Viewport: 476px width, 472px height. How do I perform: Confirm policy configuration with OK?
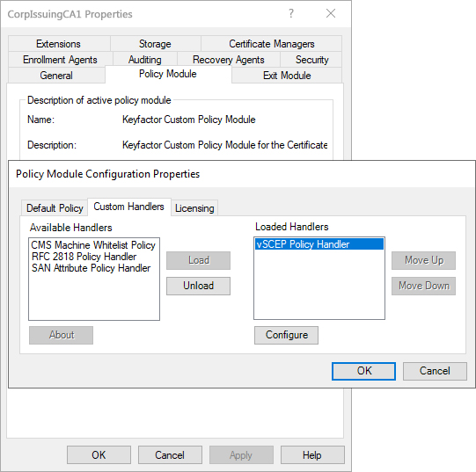[363, 371]
